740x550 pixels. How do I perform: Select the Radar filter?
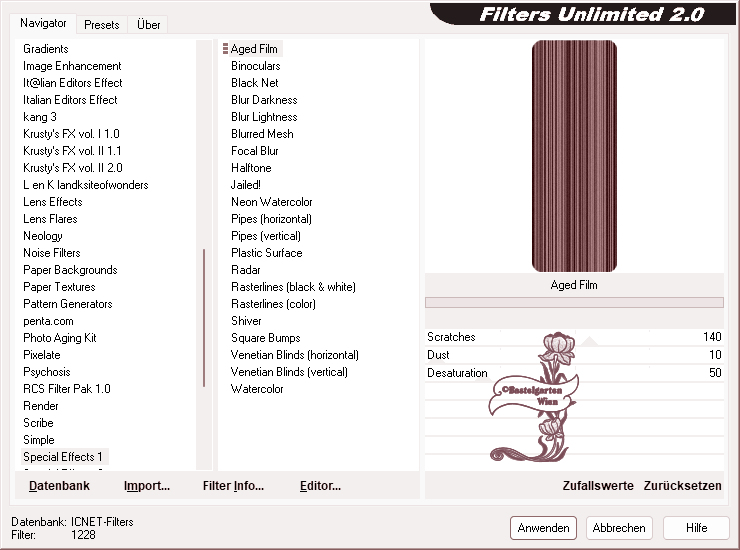246,270
